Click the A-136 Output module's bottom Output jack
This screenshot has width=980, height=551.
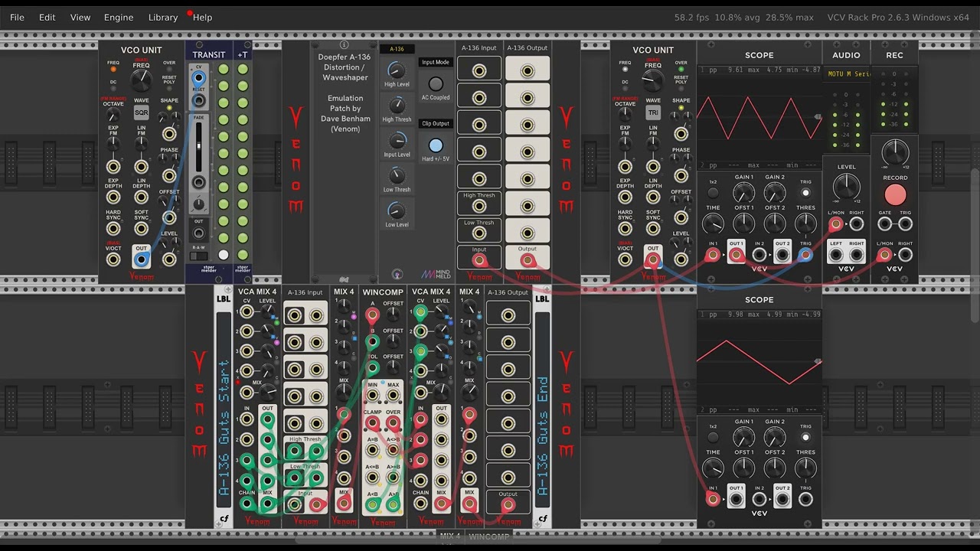click(528, 261)
